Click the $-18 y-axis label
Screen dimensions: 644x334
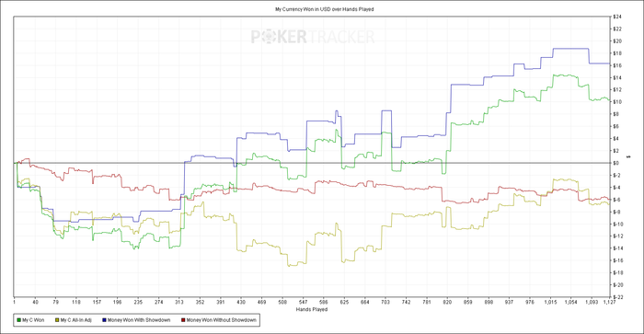click(618, 272)
